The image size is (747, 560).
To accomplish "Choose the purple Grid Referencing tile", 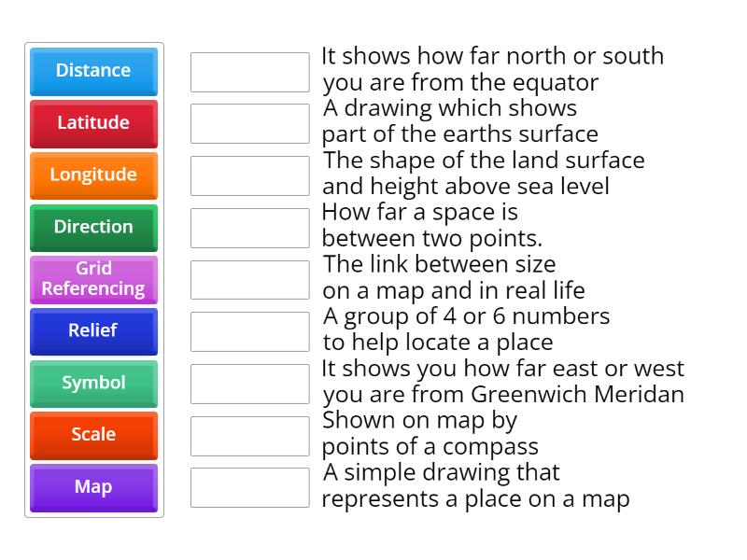I will 93,279.
